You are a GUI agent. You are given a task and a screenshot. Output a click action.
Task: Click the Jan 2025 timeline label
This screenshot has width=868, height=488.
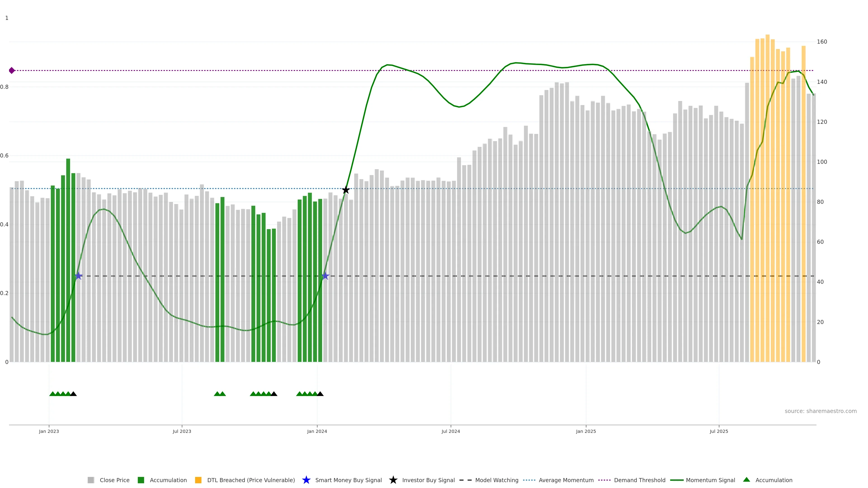pyautogui.click(x=586, y=431)
